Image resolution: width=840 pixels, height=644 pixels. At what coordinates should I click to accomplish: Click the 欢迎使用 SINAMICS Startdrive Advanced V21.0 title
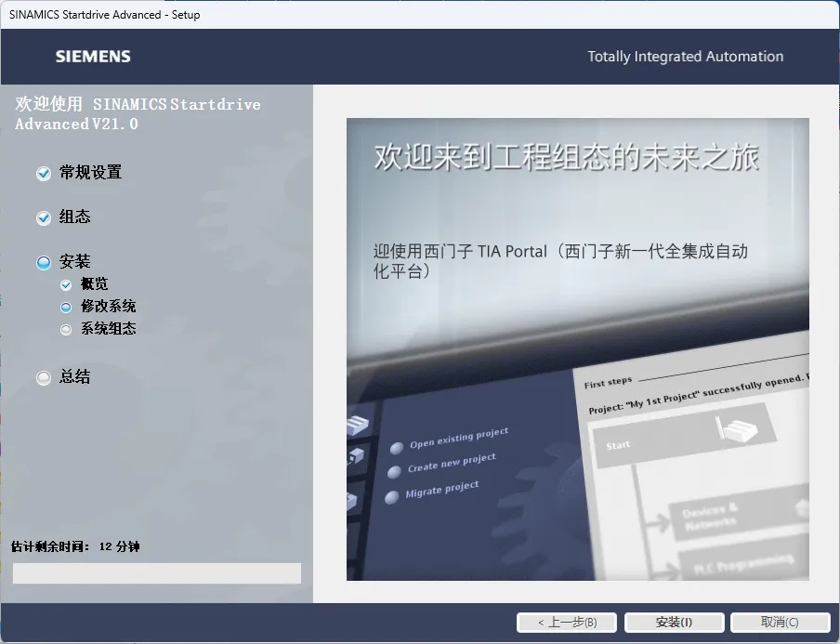coord(138,113)
